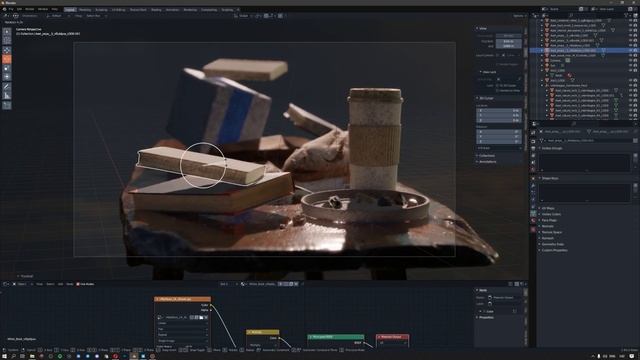Image resolution: width=640 pixels, height=360 pixels.
Task: Open the Object Data properties tab
Action: (x=533, y=213)
